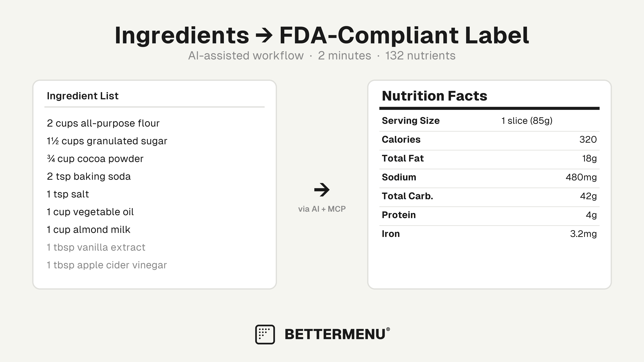Click the almond milk ingredient line
The image size is (644, 362).
tap(89, 230)
